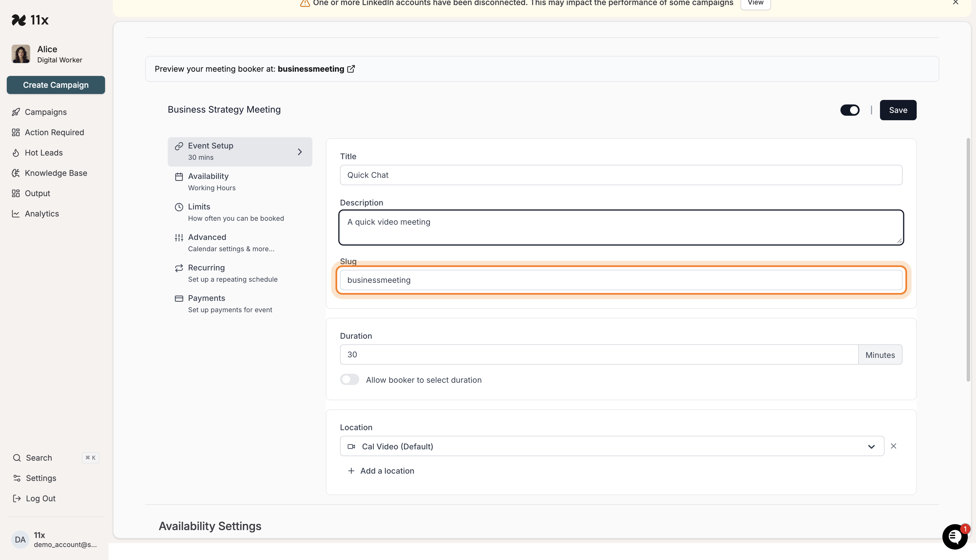Viewport: 976px width, 560px height.
Task: Remove the Cal Video location with X
Action: (893, 446)
